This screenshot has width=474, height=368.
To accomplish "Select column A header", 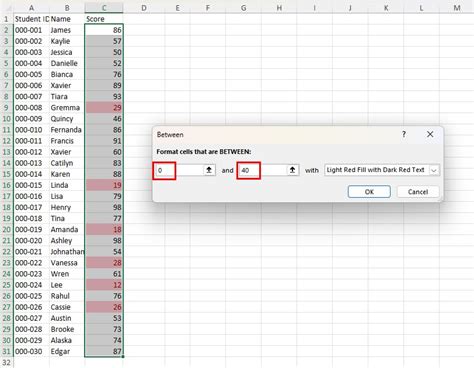I will coord(31,8).
